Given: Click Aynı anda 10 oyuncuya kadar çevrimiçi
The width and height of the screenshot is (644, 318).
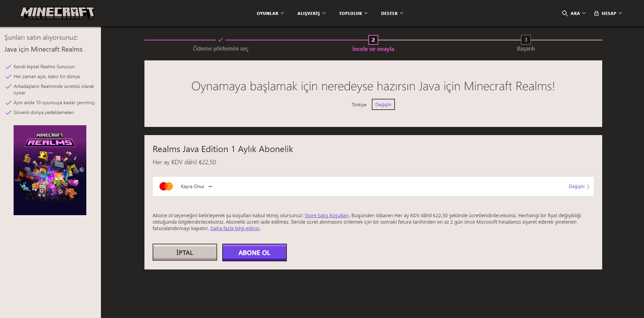Looking at the screenshot, I should pos(54,102).
